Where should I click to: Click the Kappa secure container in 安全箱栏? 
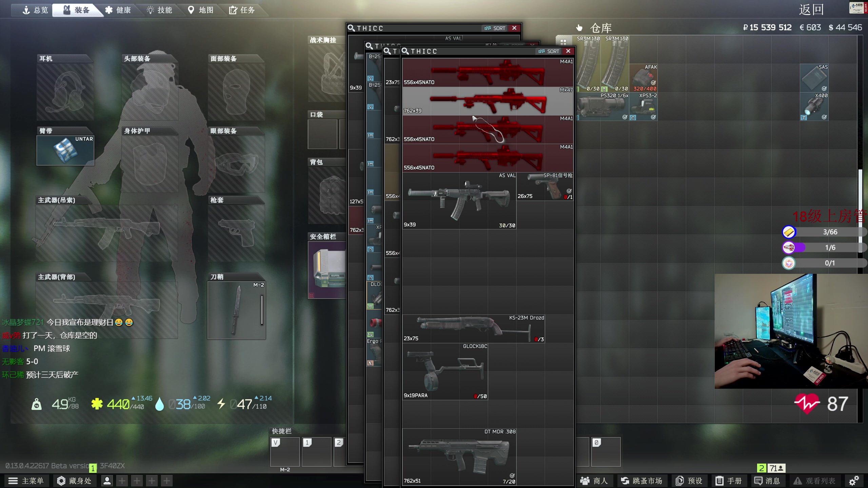point(327,270)
